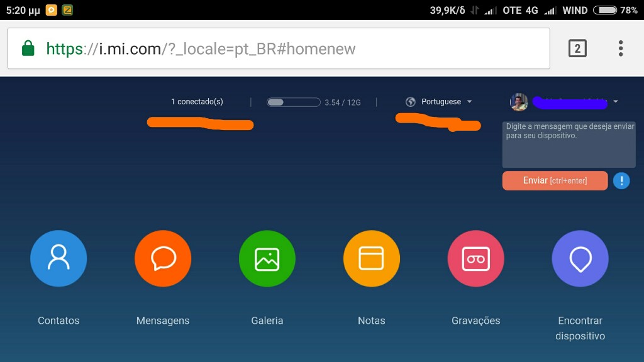The height and width of the screenshot is (362, 644).
Task: Open the Gravações recordings icon
Action: pos(476,258)
